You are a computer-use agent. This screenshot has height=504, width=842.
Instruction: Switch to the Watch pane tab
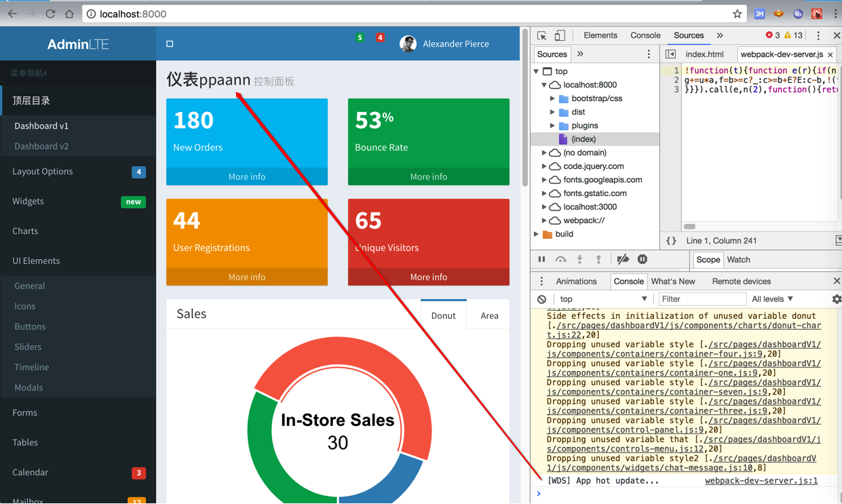pyautogui.click(x=738, y=260)
